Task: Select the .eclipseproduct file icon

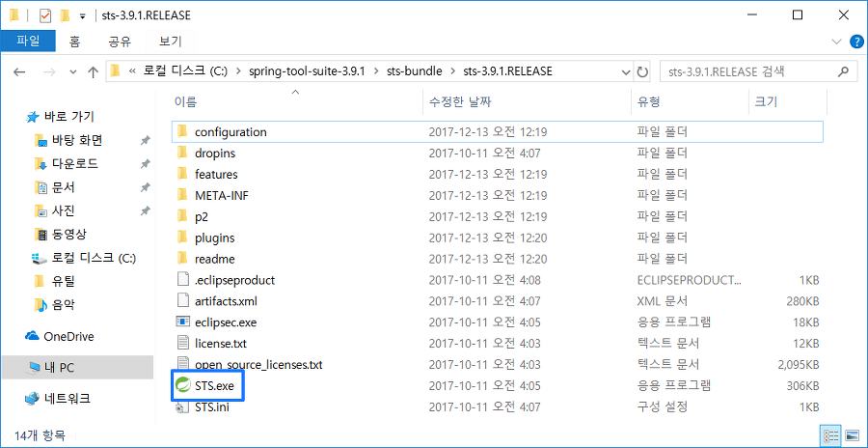Action: tap(182, 280)
